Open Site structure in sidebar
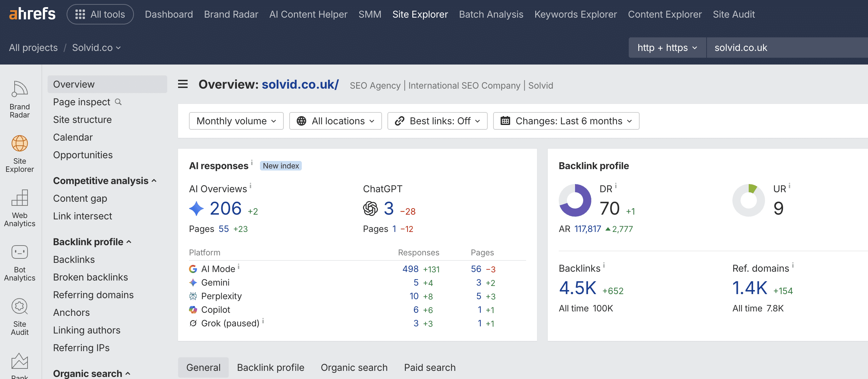The image size is (868, 379). coord(82,120)
